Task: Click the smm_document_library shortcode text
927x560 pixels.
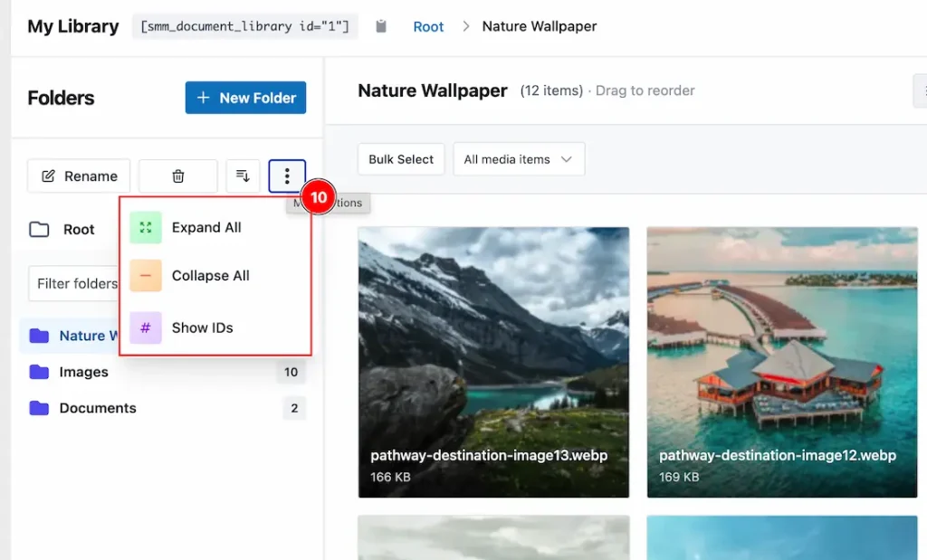Action: pyautogui.click(x=244, y=26)
